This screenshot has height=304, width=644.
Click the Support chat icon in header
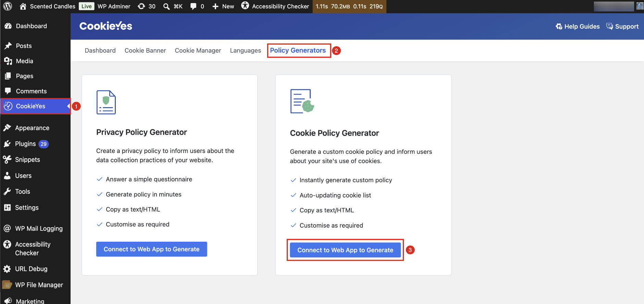coord(610,26)
